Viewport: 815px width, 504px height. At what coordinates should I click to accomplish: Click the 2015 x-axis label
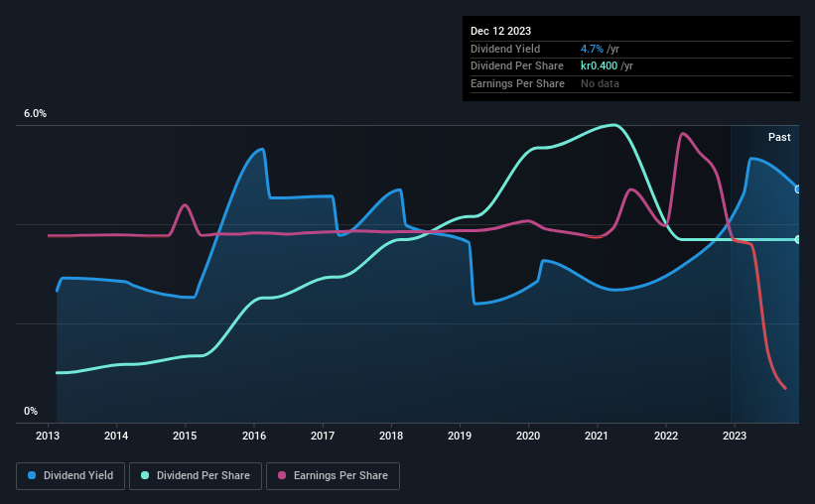185,436
